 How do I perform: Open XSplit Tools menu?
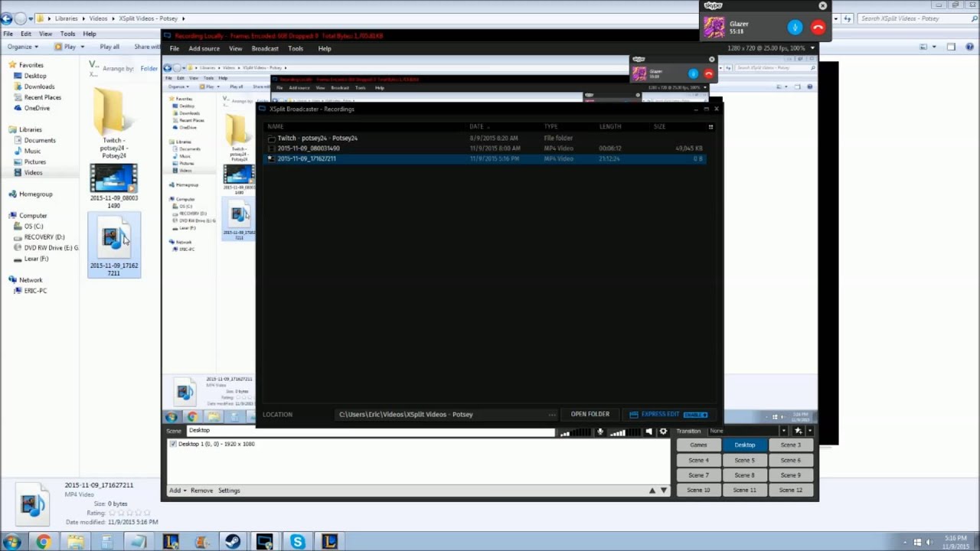coord(296,48)
